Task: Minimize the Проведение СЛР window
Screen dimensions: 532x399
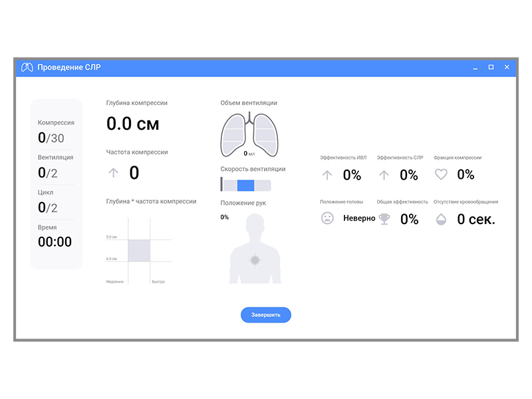Action: pyautogui.click(x=475, y=67)
